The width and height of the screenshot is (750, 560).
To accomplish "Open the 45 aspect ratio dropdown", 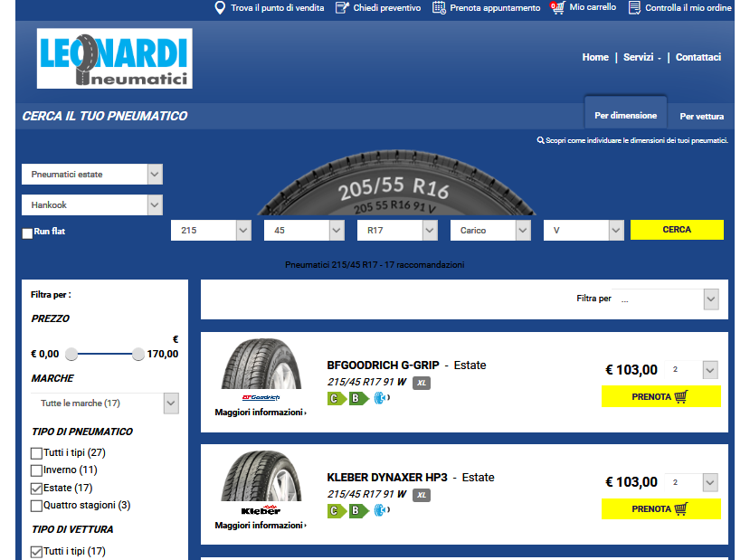I will 304,230.
